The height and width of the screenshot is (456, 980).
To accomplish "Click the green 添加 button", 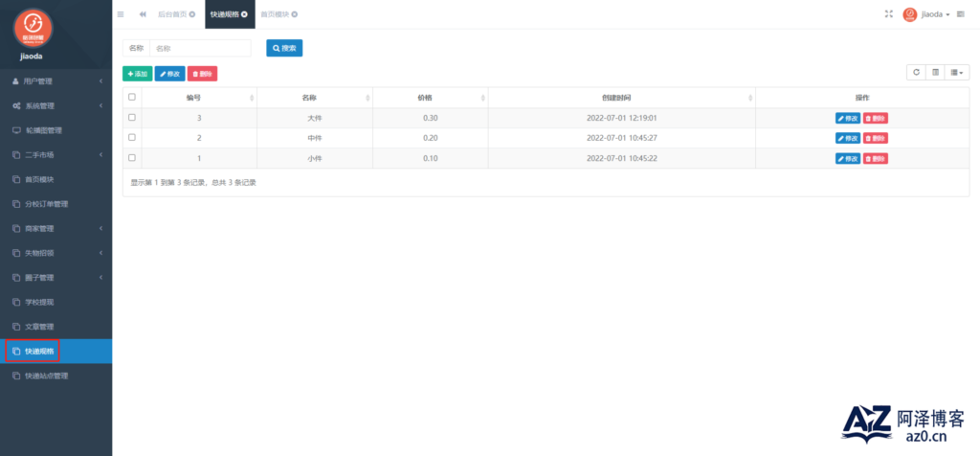I will (137, 73).
